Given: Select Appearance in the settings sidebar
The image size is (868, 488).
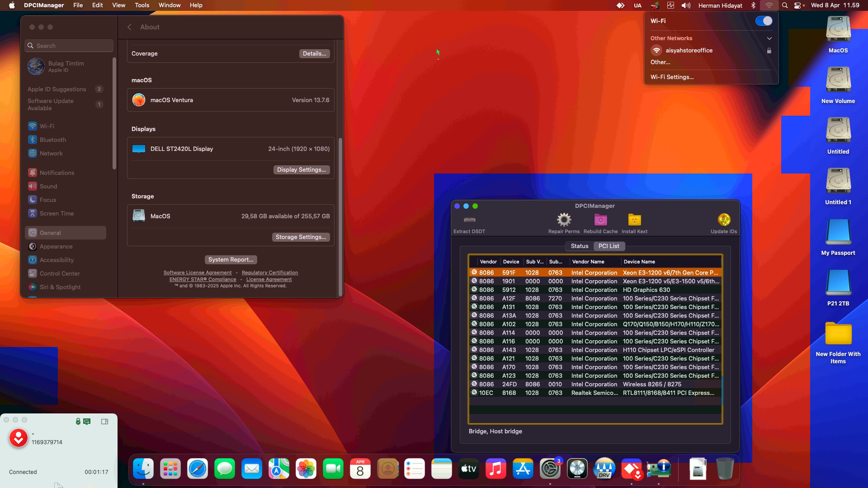Looking at the screenshot, I should coord(66,247).
